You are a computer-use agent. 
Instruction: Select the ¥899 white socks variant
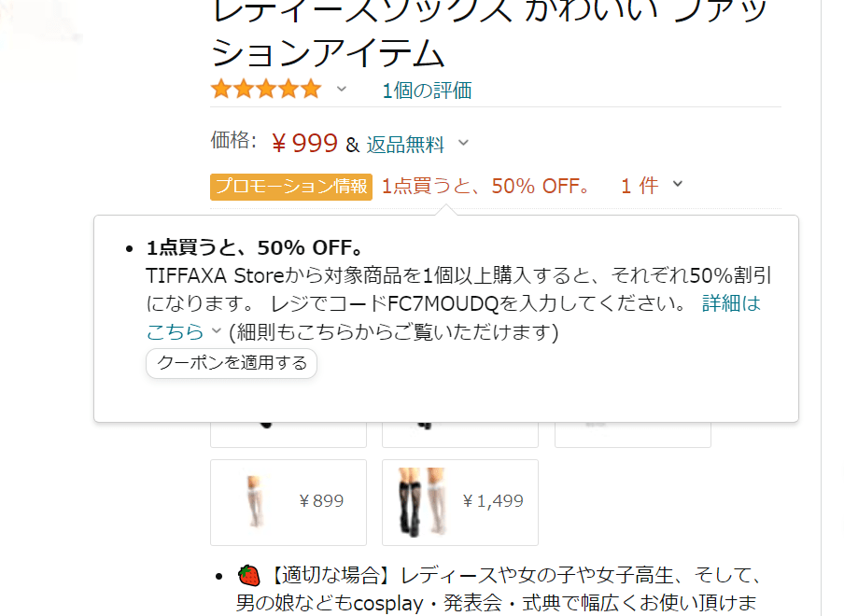pos(288,502)
